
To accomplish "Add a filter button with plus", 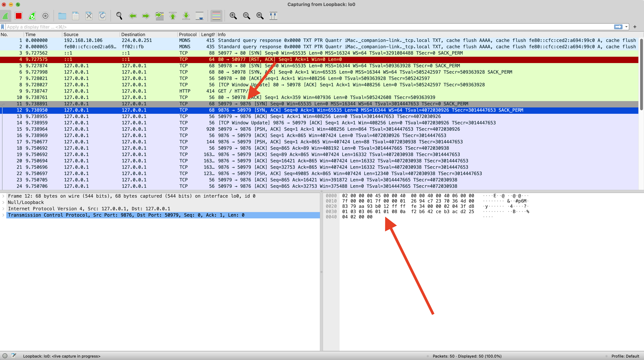I will [635, 27].
